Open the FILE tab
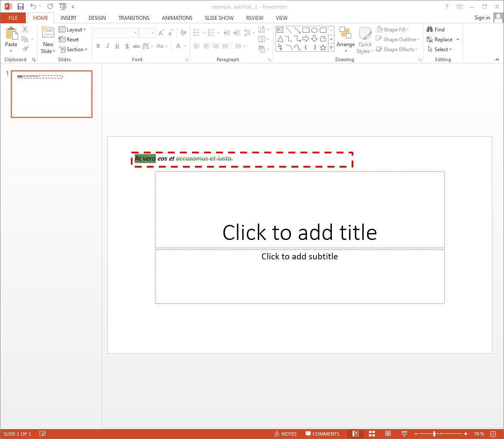 (x=13, y=18)
